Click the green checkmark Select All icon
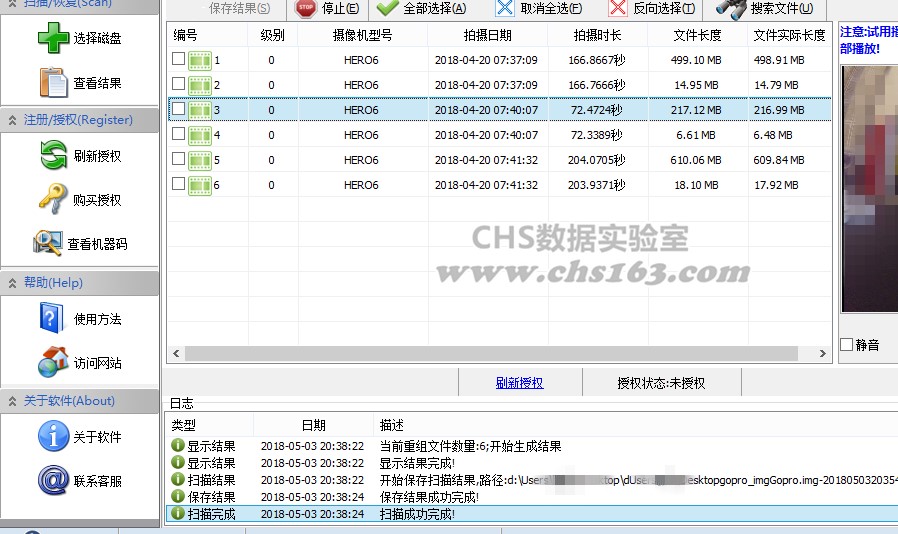The image size is (898, 534). point(387,8)
